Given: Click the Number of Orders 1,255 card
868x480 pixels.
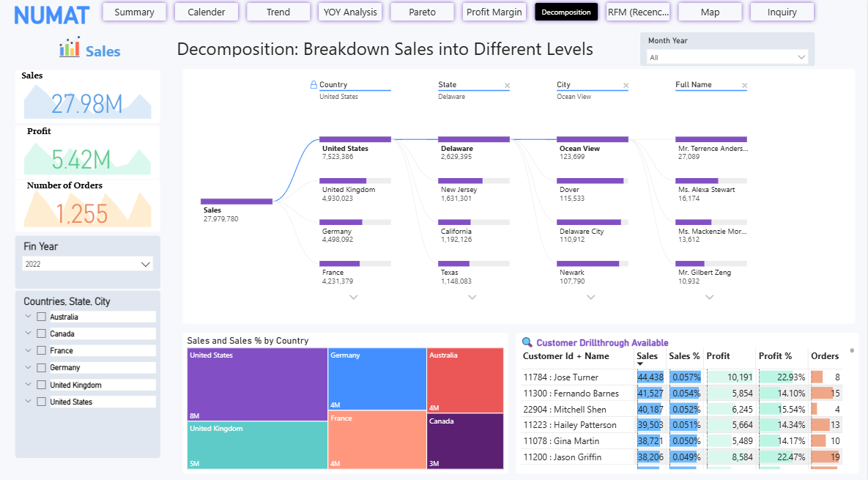Looking at the screenshot, I should click(x=87, y=205).
